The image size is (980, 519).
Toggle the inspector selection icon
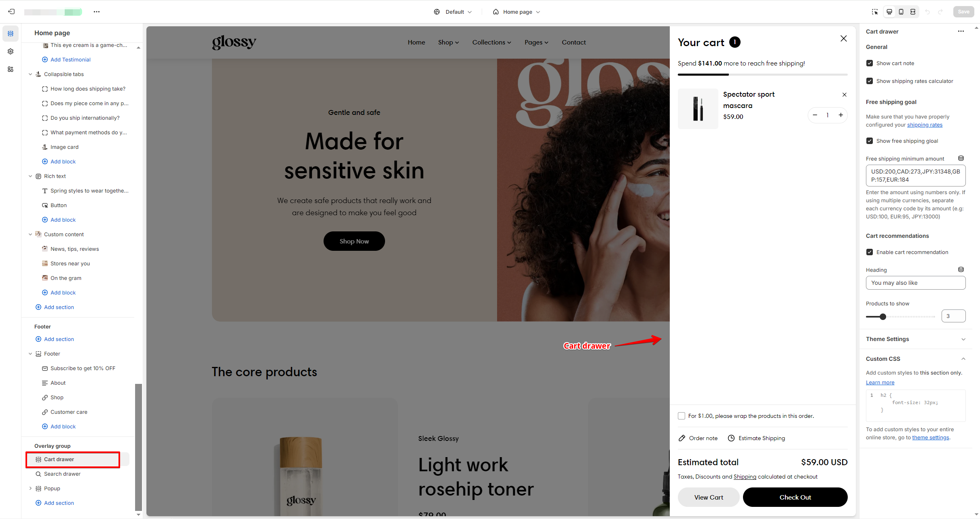click(x=875, y=12)
